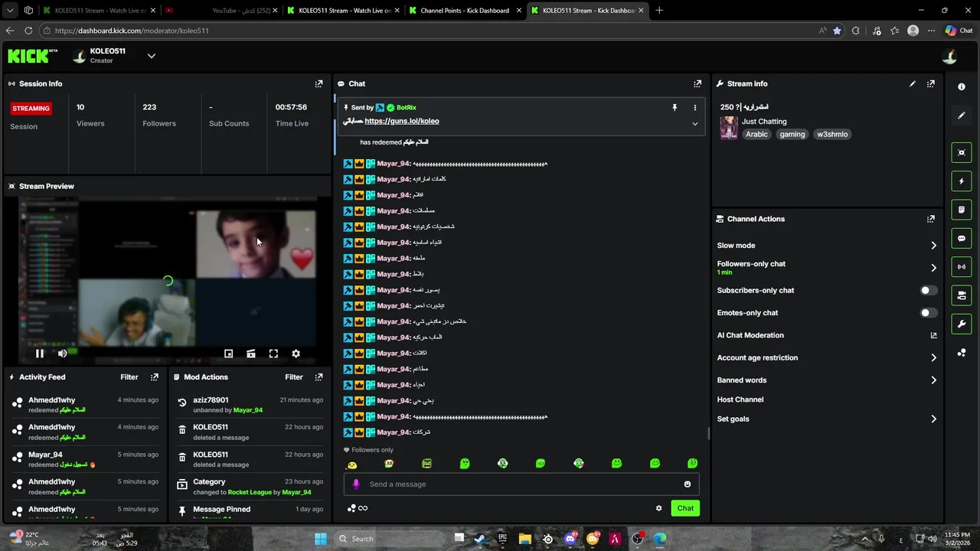Viewport: 980px width, 551px height.
Task: Open channel points balance below message box
Action: [x=358, y=508]
